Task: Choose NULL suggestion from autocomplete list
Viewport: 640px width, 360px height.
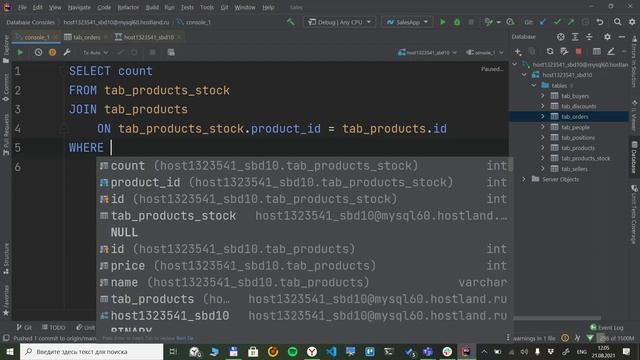Action: [x=304, y=232]
